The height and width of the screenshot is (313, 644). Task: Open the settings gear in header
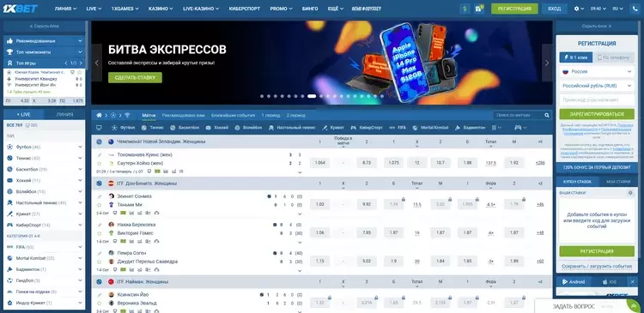point(577,9)
